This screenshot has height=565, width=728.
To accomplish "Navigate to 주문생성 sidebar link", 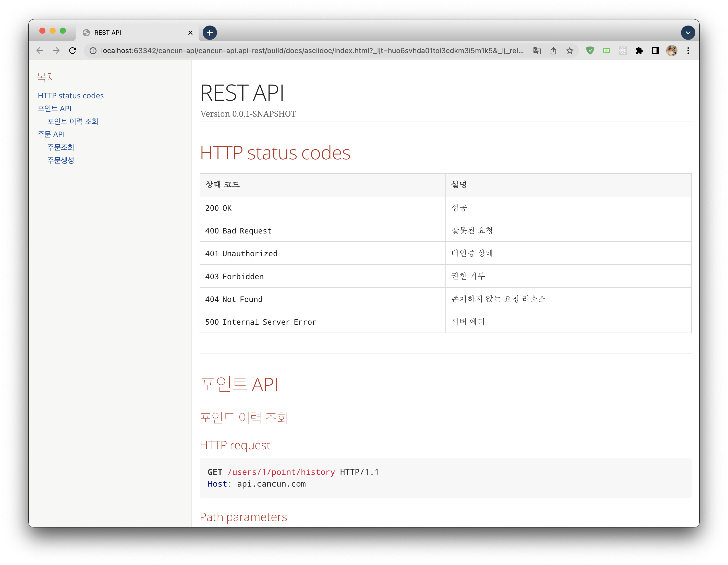I will pyautogui.click(x=61, y=160).
